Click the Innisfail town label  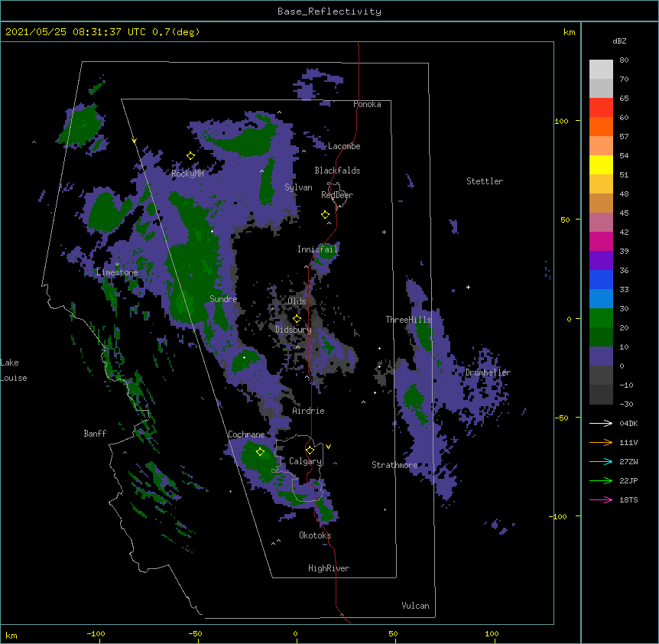tap(318, 249)
